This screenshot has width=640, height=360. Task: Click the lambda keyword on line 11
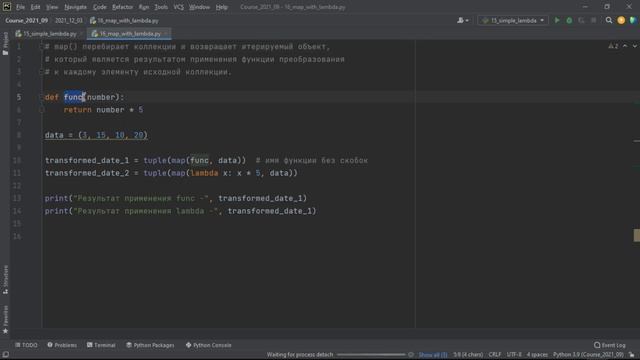(x=204, y=173)
